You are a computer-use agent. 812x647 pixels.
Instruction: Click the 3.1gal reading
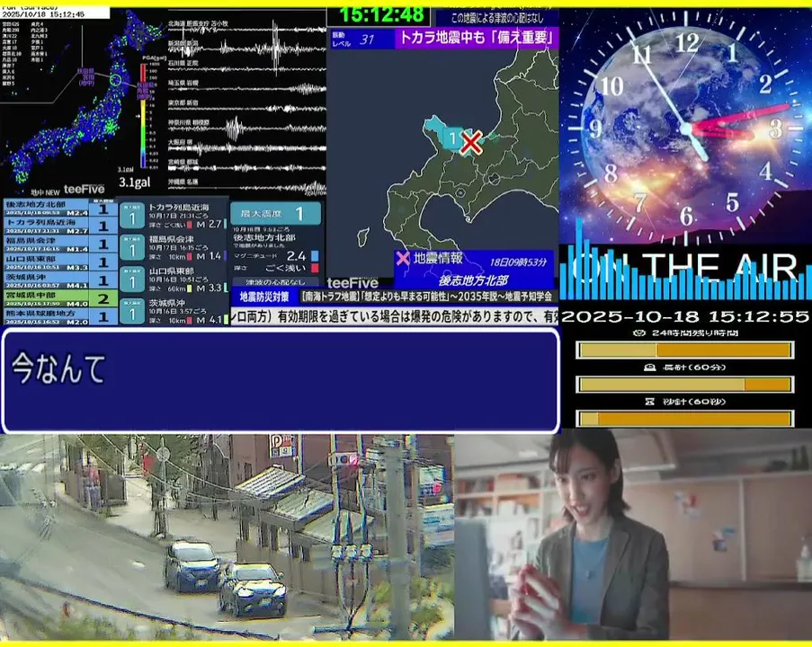(x=135, y=182)
